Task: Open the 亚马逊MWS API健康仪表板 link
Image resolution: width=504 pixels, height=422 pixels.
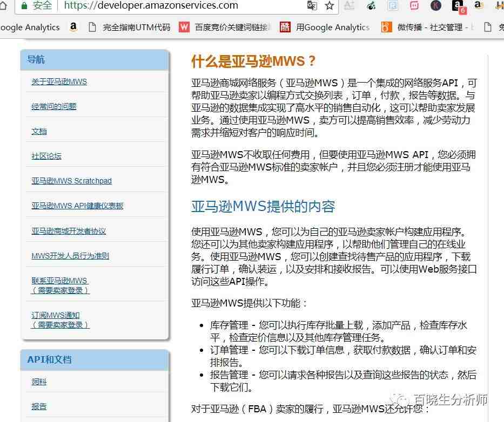Action: click(77, 206)
